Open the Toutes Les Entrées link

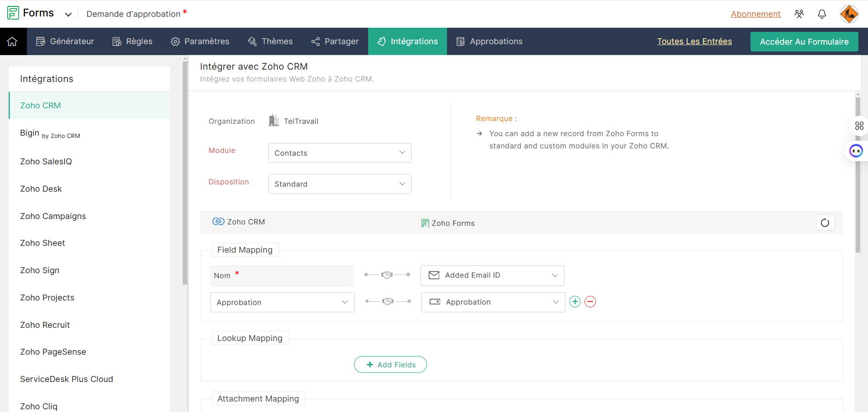click(x=694, y=41)
